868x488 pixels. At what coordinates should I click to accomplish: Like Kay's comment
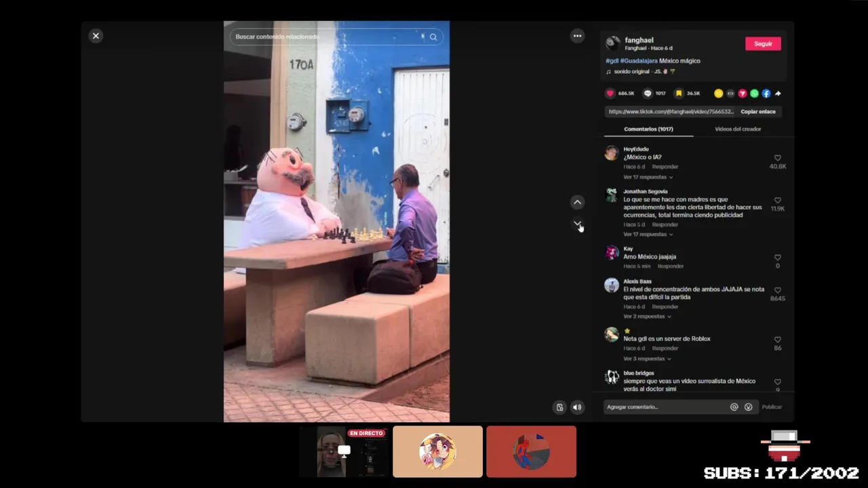click(x=777, y=258)
